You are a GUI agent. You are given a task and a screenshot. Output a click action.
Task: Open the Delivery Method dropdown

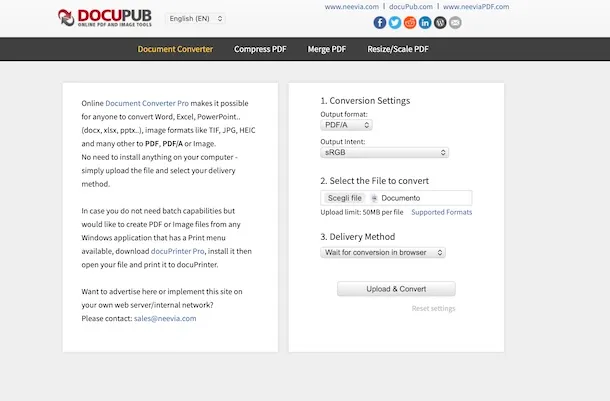pos(383,252)
